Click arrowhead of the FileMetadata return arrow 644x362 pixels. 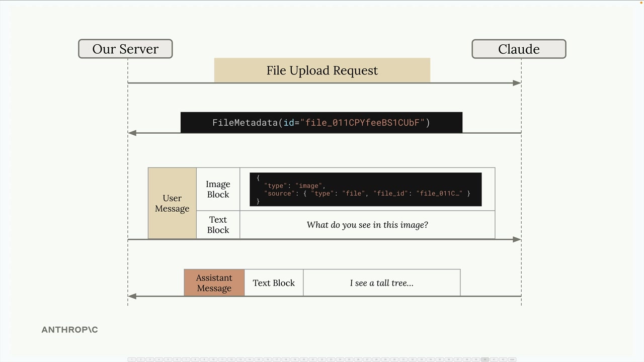pyautogui.click(x=132, y=133)
